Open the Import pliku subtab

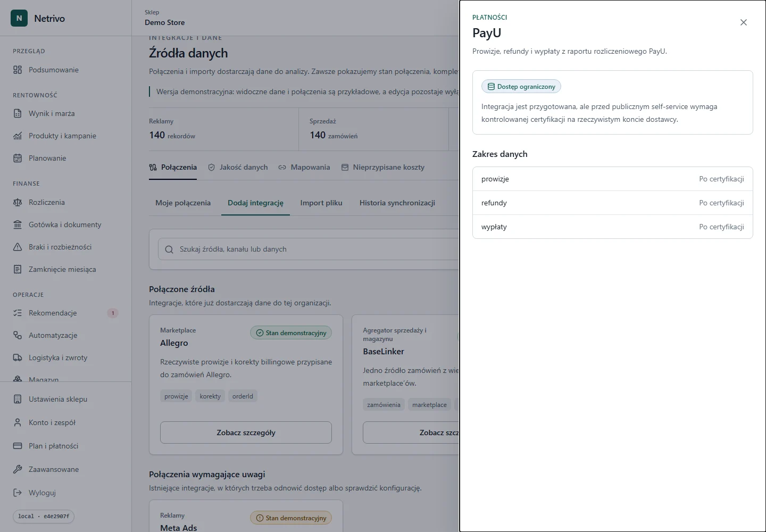click(x=321, y=203)
